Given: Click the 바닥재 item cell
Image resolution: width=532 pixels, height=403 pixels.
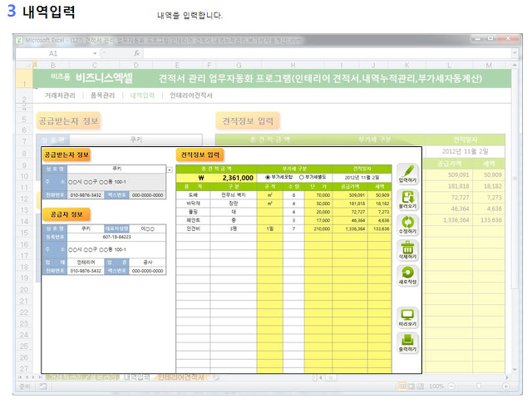Looking at the screenshot, I should point(193,204).
